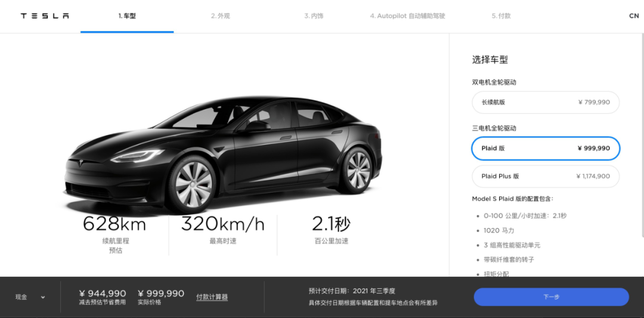Choose the Plaid Plus 版 option
The height and width of the screenshot is (318, 644).
[x=546, y=176]
